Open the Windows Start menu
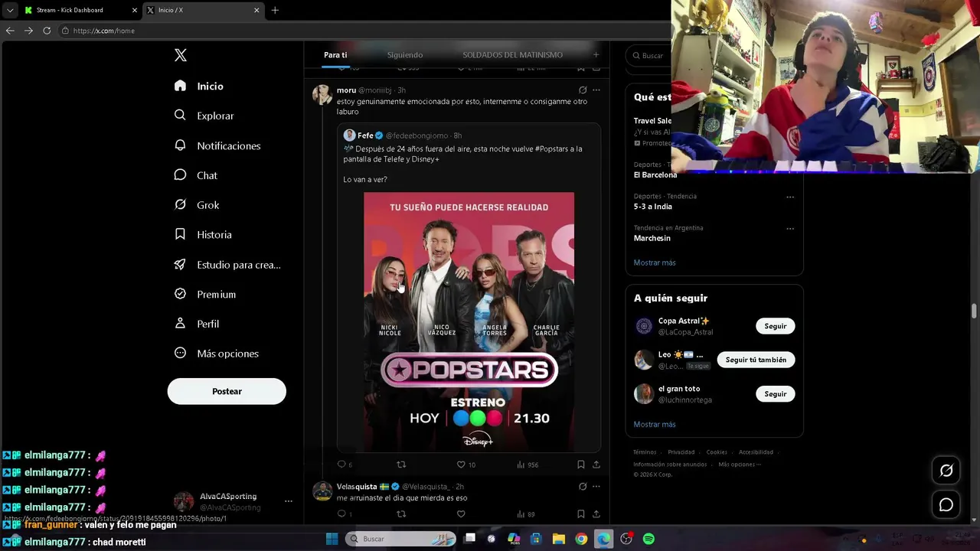 tap(332, 539)
